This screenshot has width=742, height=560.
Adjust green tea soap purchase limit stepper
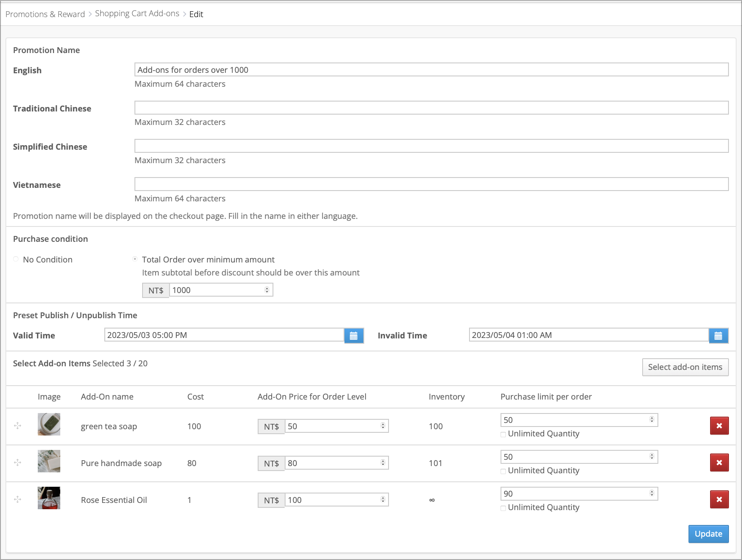(652, 419)
